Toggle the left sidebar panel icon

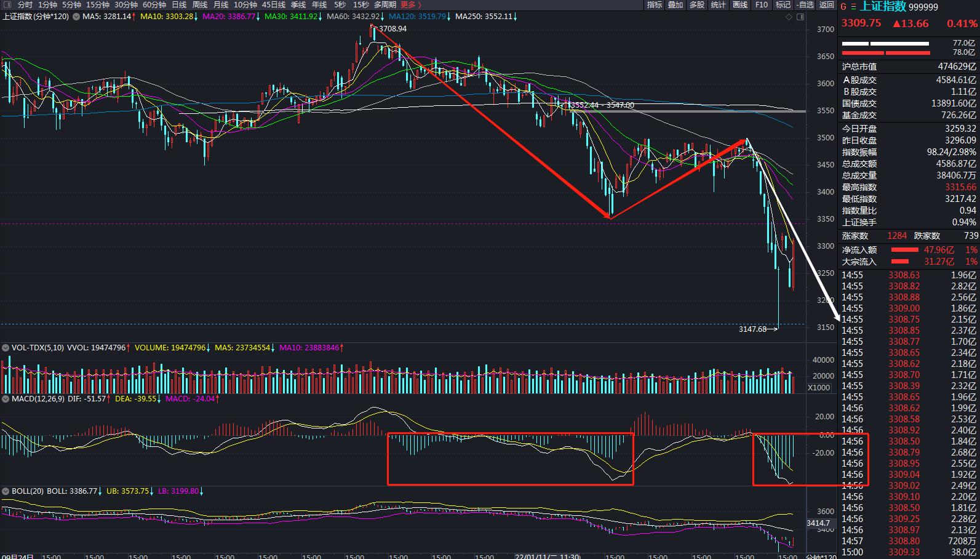point(6,5)
